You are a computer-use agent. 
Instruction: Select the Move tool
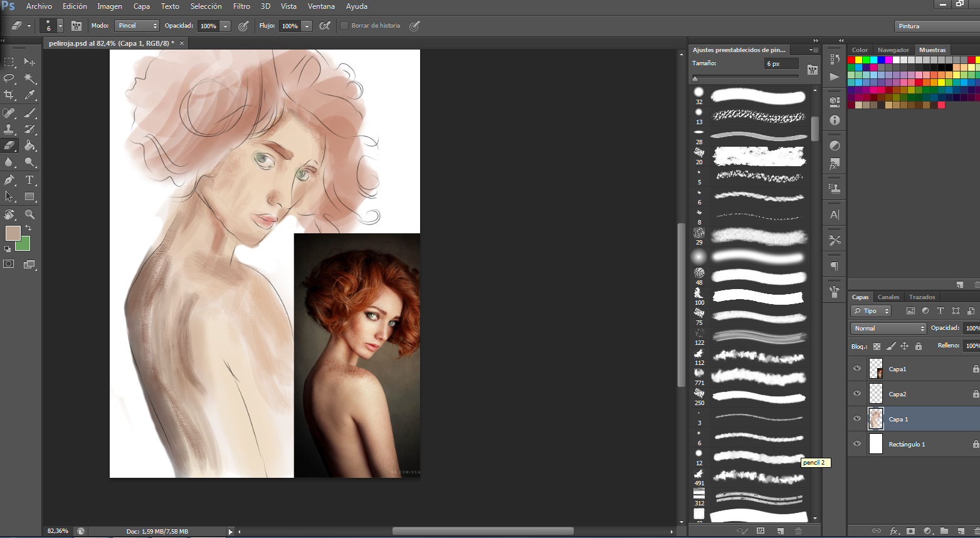29,61
